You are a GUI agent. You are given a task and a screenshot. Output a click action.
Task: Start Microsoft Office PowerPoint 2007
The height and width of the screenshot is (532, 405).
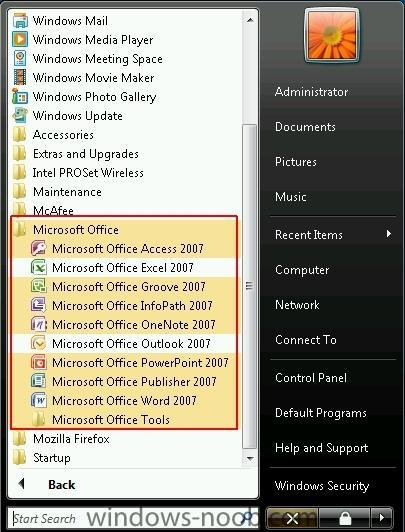[124, 363]
